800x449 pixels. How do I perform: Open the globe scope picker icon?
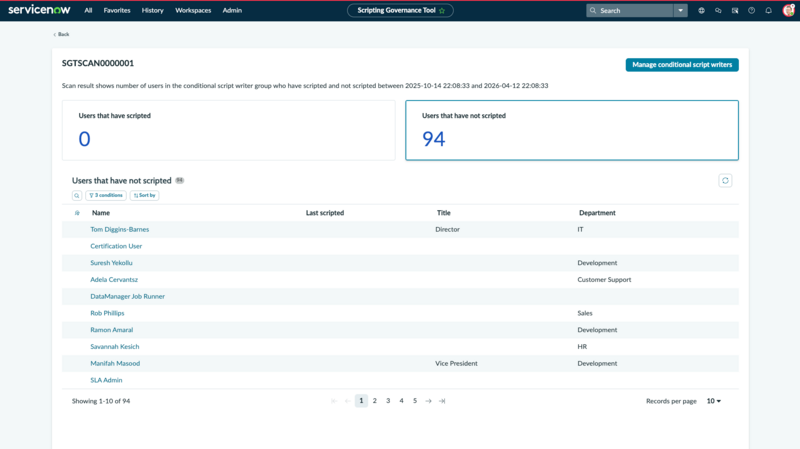click(x=702, y=10)
